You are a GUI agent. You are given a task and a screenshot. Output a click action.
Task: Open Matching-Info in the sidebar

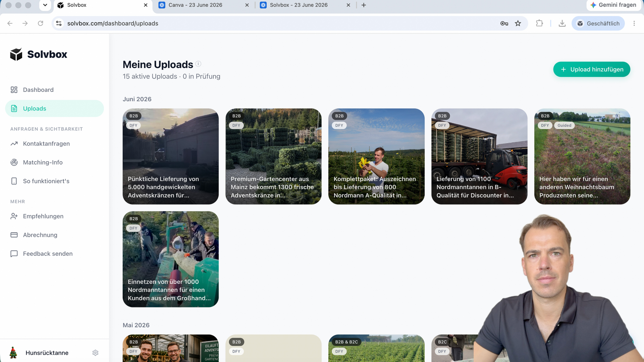click(x=55, y=163)
